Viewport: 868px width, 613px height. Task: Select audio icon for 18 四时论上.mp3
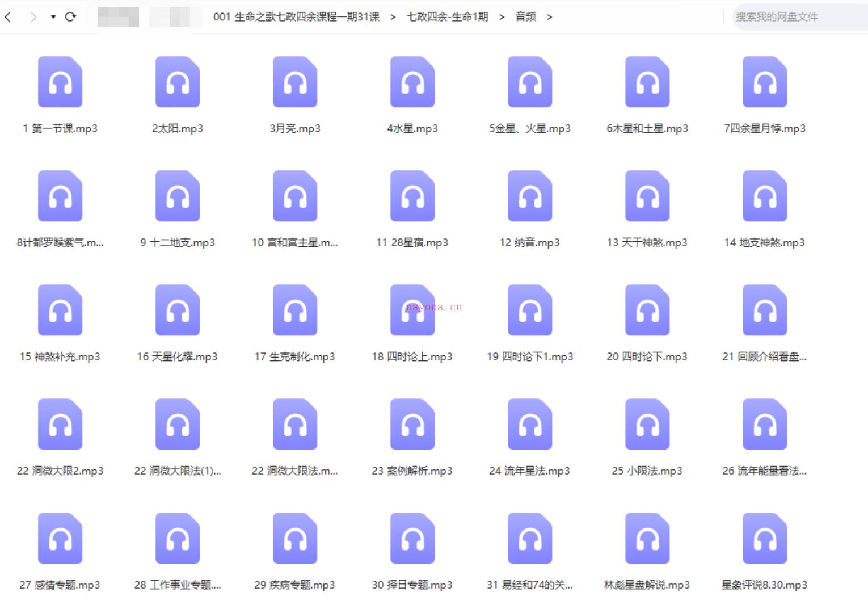412,310
